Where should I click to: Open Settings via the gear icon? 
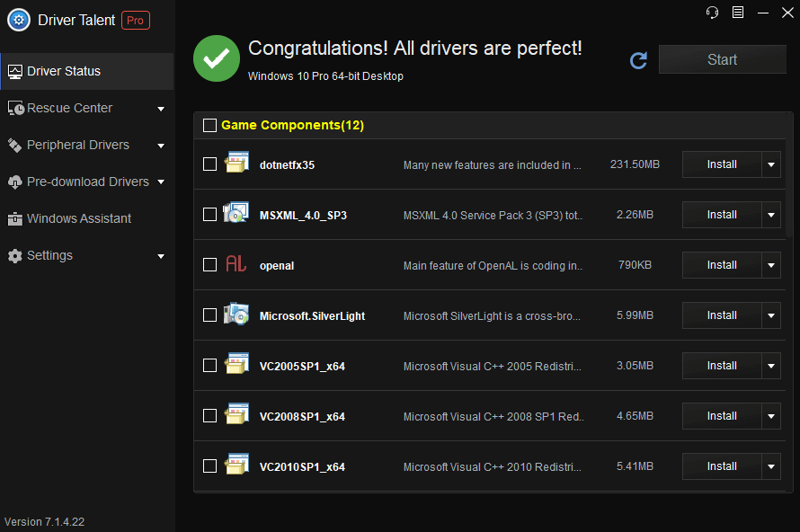[x=14, y=255]
